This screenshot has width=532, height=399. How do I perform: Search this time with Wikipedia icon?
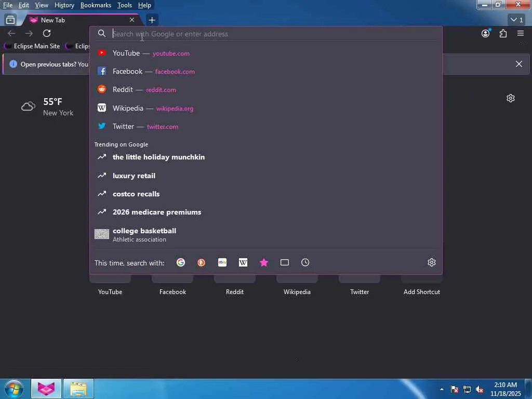coord(243,262)
